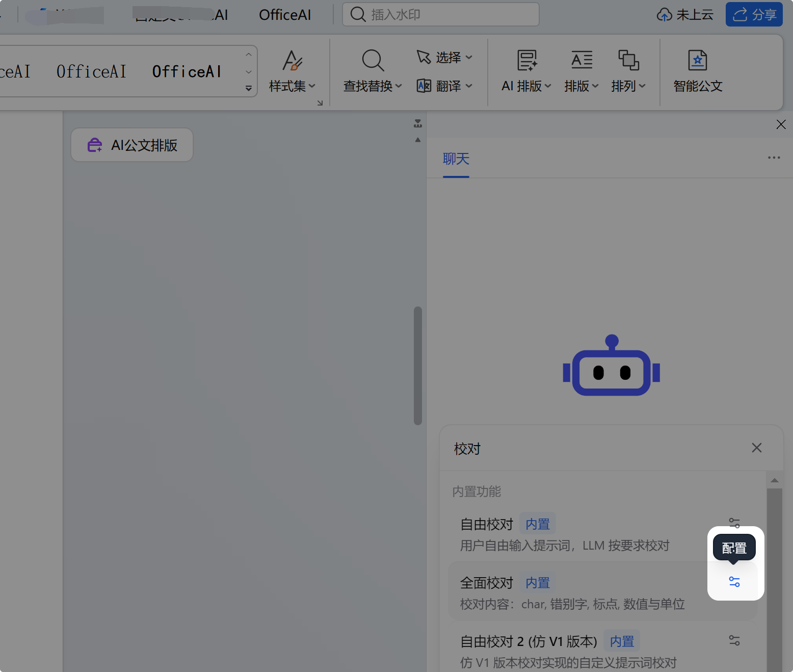
Task: Click the 内置 tag beside 自由校对
Action: 538,524
